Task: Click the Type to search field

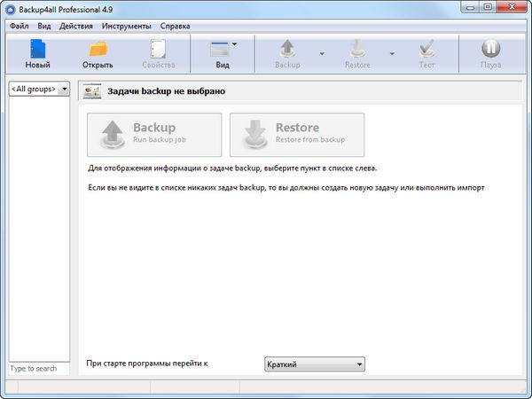Action: [39, 369]
